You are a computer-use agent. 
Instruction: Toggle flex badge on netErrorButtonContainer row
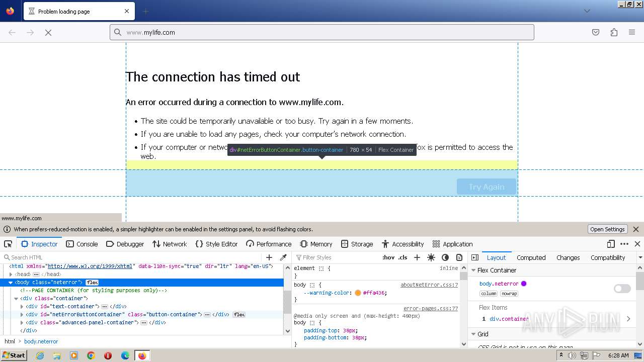click(239, 315)
